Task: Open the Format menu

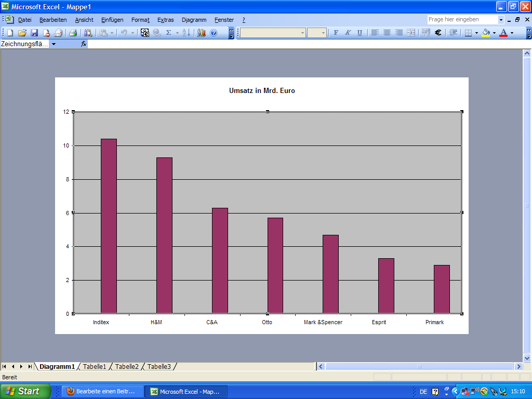Action: point(140,20)
